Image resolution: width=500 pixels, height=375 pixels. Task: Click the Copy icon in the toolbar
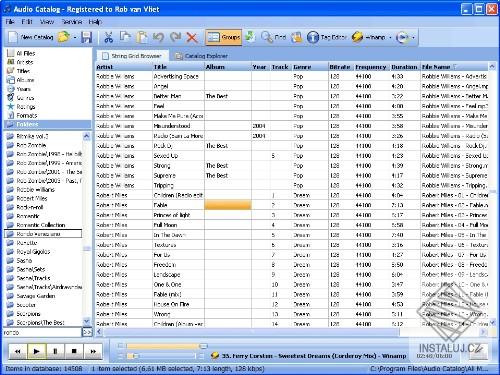pos(125,37)
